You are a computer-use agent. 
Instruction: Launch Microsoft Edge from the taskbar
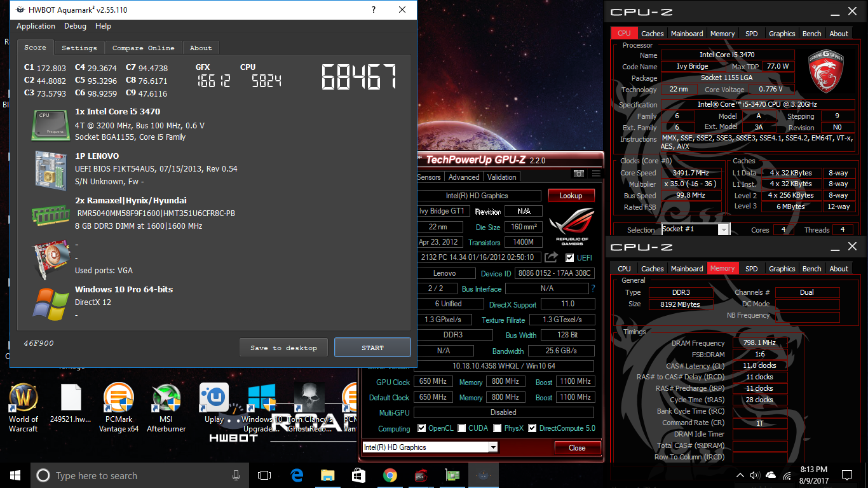tap(297, 475)
